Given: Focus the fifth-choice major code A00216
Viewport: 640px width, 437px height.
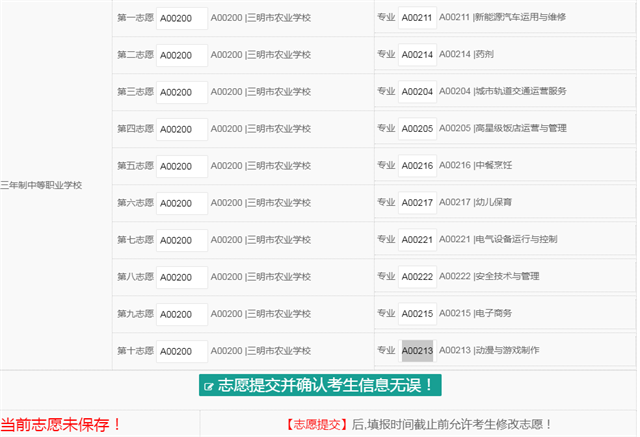Looking at the screenshot, I should (x=417, y=165).
